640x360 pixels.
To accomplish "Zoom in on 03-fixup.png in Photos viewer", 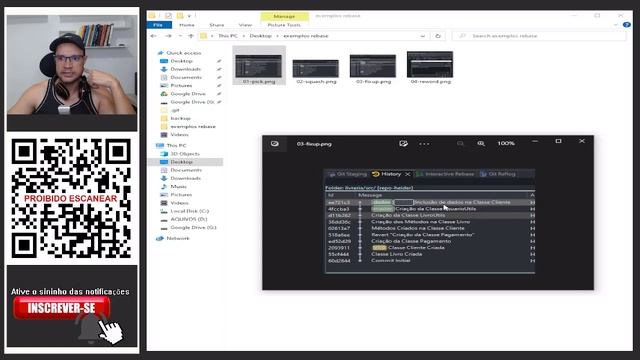I will pos(481,144).
